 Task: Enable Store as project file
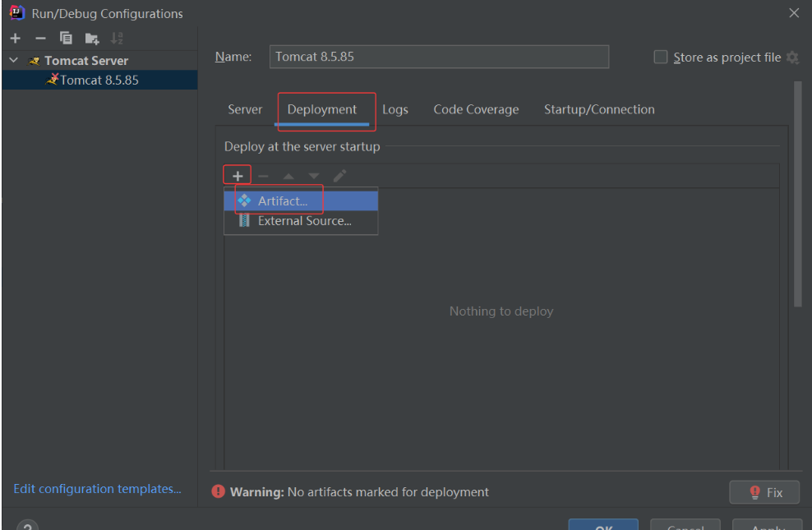[660, 57]
